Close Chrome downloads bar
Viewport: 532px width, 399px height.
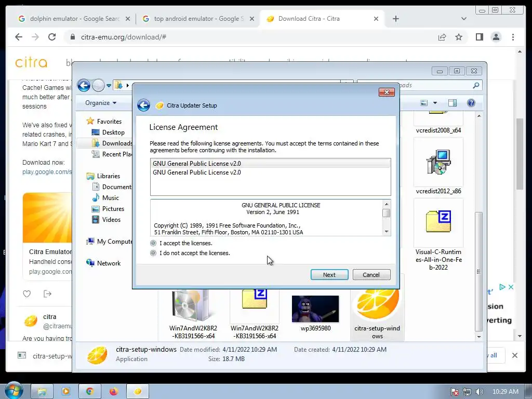coord(515,355)
